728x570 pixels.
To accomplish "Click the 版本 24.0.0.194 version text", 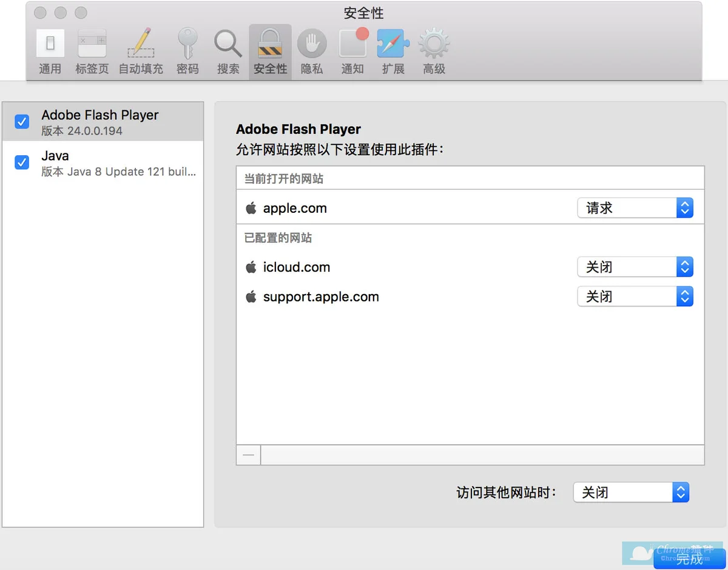I will pos(82,131).
